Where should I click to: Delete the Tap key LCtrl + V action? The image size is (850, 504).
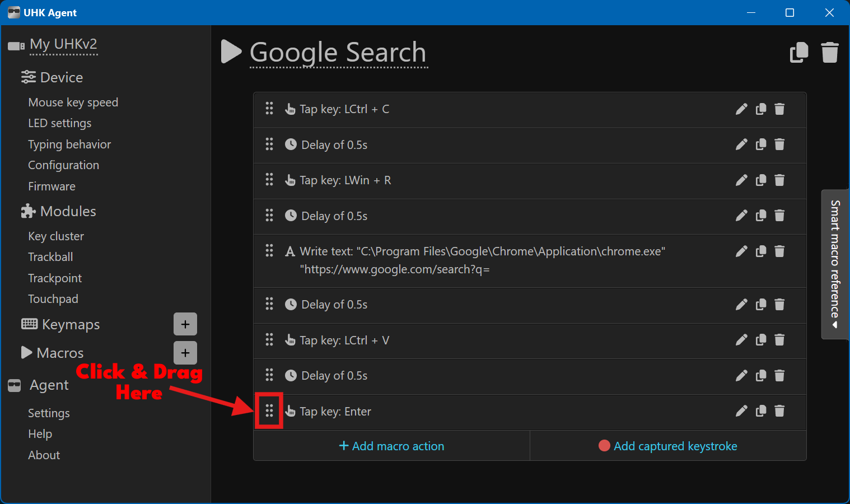pyautogui.click(x=779, y=340)
